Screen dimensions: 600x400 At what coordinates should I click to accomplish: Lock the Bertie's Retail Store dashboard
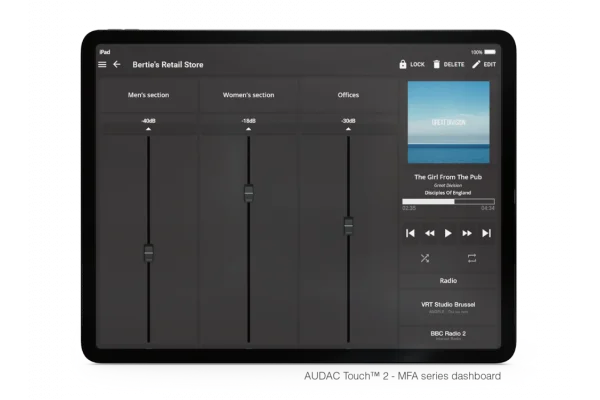click(x=412, y=64)
